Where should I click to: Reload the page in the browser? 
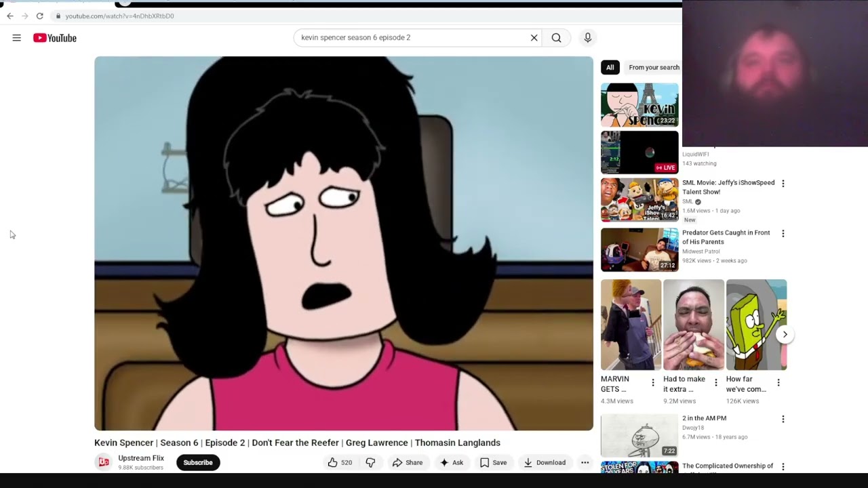click(x=40, y=16)
